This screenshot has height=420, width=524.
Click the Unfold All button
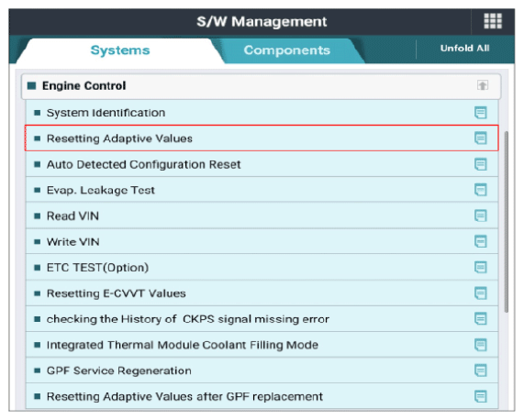click(464, 49)
